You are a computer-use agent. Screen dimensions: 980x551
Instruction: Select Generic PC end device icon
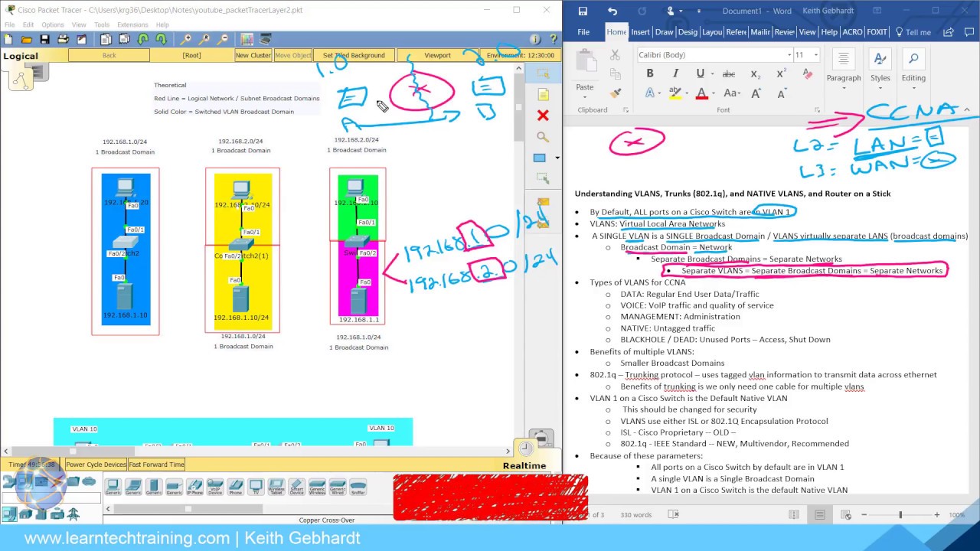pyautogui.click(x=113, y=487)
